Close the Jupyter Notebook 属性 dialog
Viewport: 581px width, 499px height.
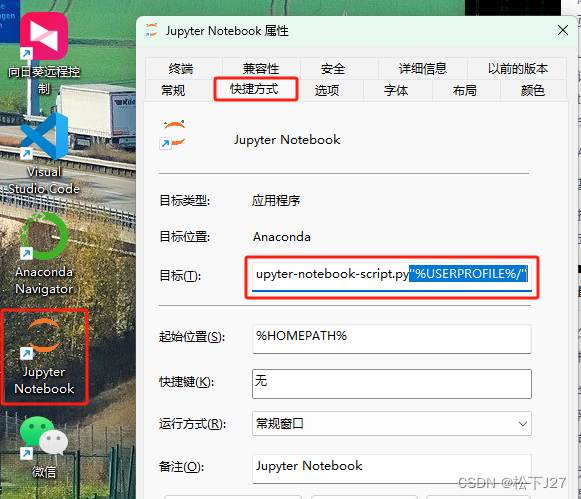point(563,30)
